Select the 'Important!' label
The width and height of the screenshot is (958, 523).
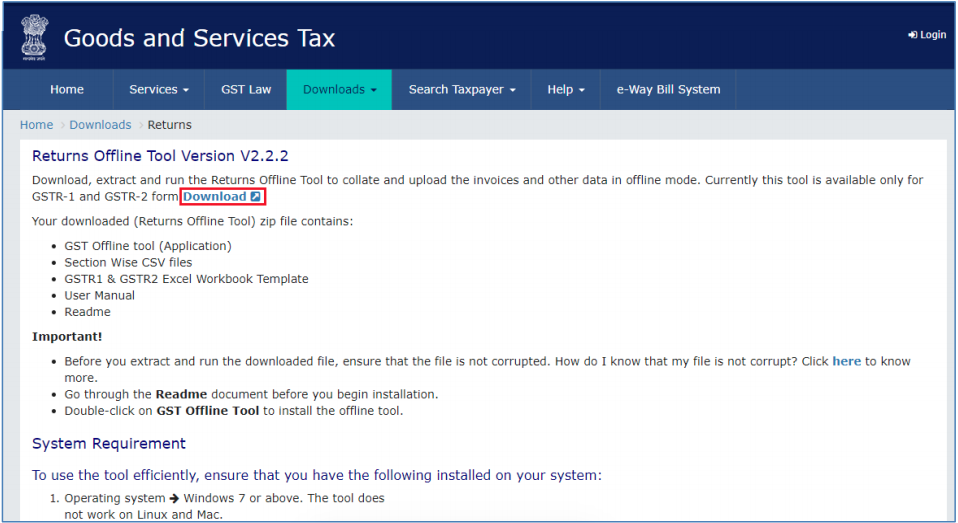[67, 337]
